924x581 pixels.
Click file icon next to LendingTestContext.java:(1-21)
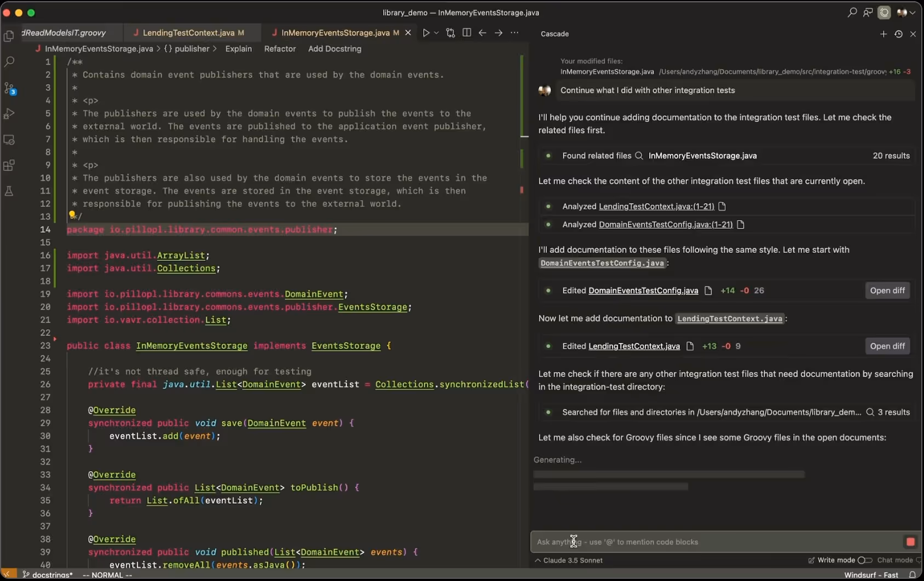point(722,206)
